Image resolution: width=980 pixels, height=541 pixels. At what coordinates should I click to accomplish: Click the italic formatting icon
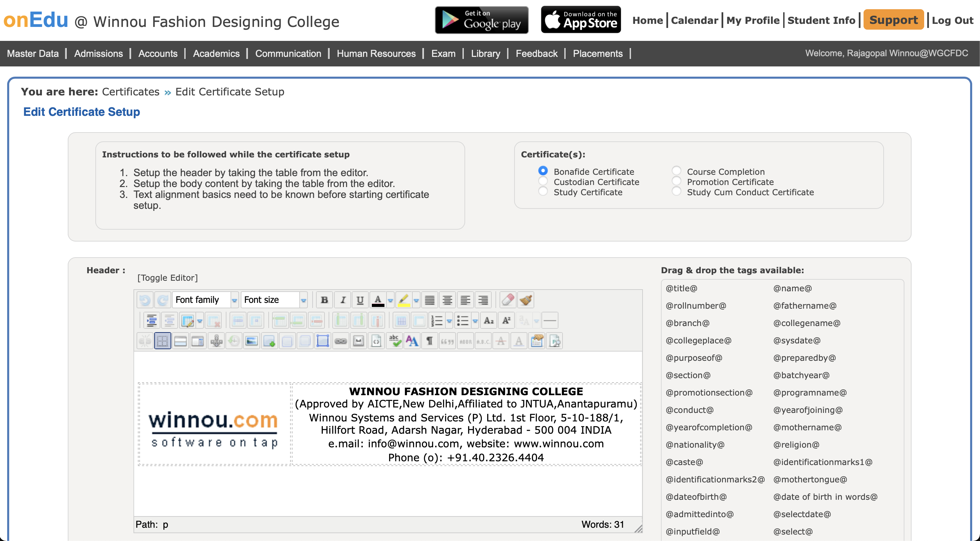pos(343,300)
